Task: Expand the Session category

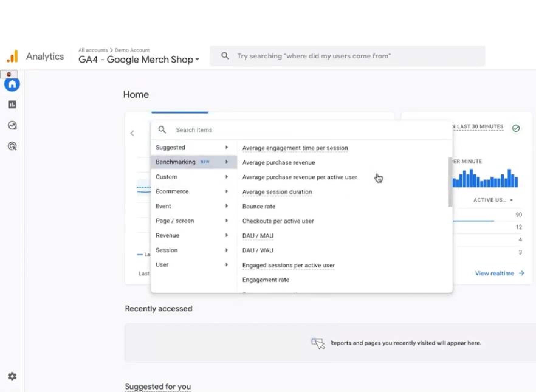Action: (194, 250)
